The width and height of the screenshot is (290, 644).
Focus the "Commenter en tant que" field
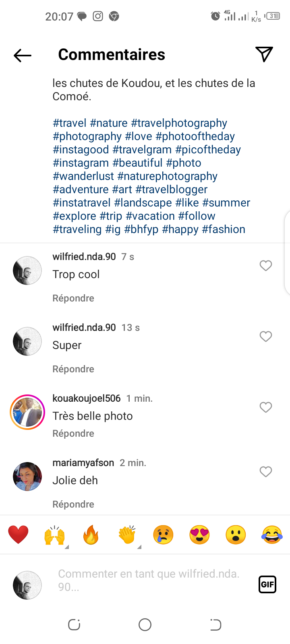pyautogui.click(x=149, y=580)
